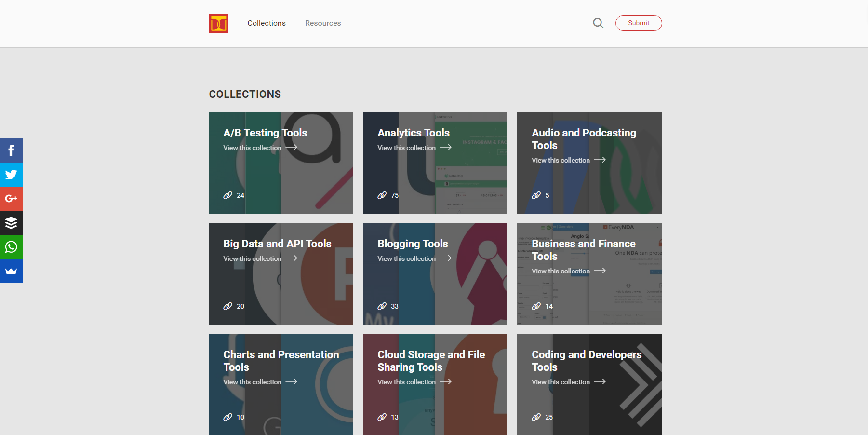Click link icon on Analytics Tools card
This screenshot has height=435, width=868.
[382, 195]
